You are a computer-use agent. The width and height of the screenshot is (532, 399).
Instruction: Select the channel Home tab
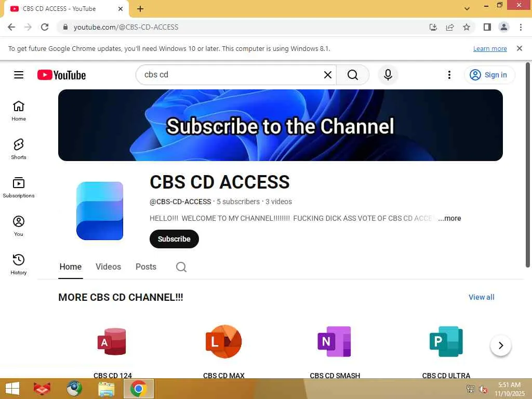71,267
